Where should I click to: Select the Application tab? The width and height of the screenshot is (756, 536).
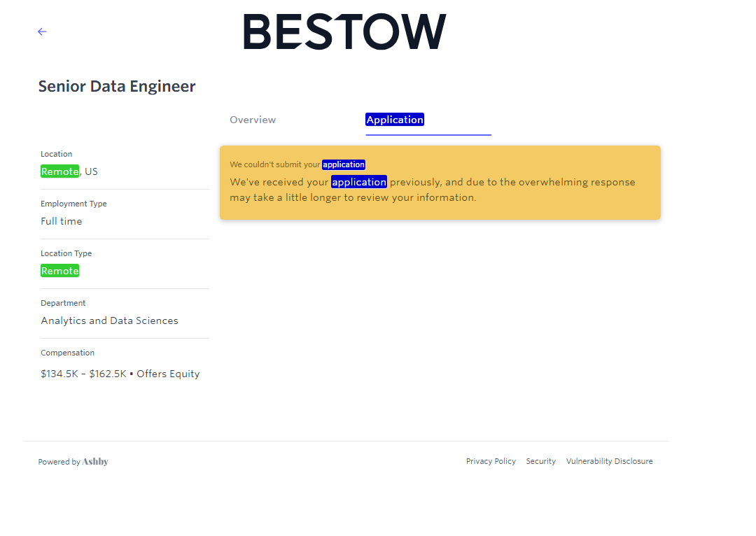tap(395, 120)
